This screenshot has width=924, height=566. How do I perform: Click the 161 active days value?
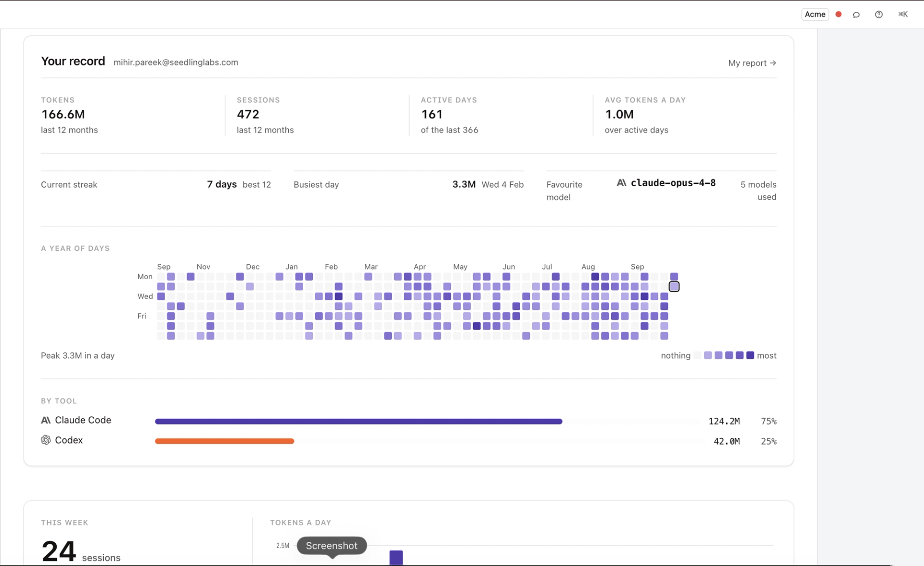pos(432,115)
